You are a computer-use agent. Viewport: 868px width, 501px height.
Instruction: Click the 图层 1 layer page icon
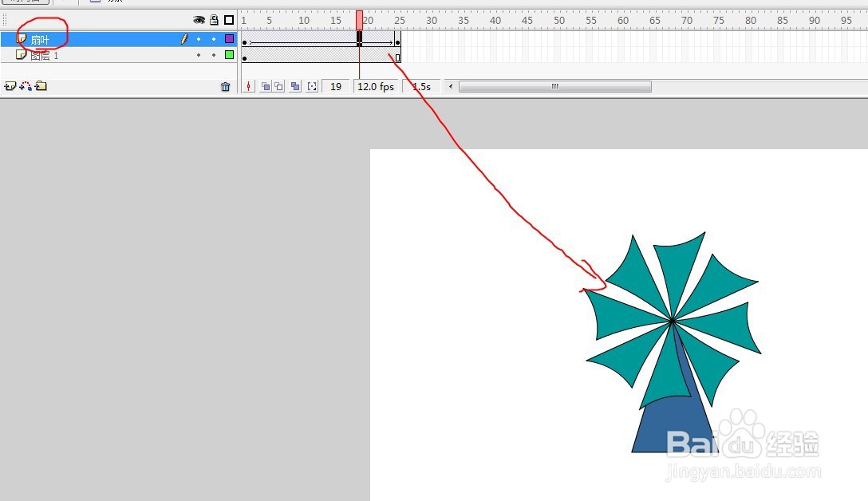point(21,54)
